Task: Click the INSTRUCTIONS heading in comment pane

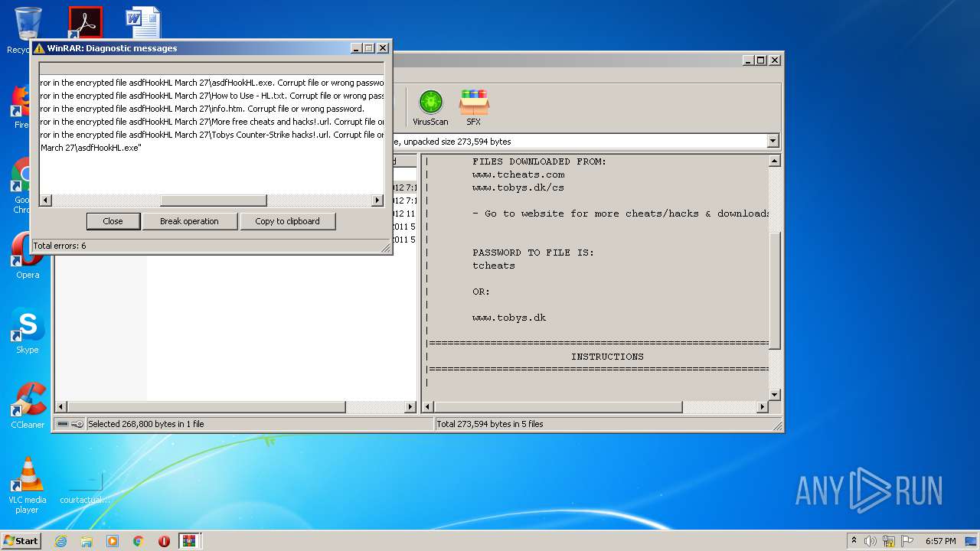Action: pos(607,357)
